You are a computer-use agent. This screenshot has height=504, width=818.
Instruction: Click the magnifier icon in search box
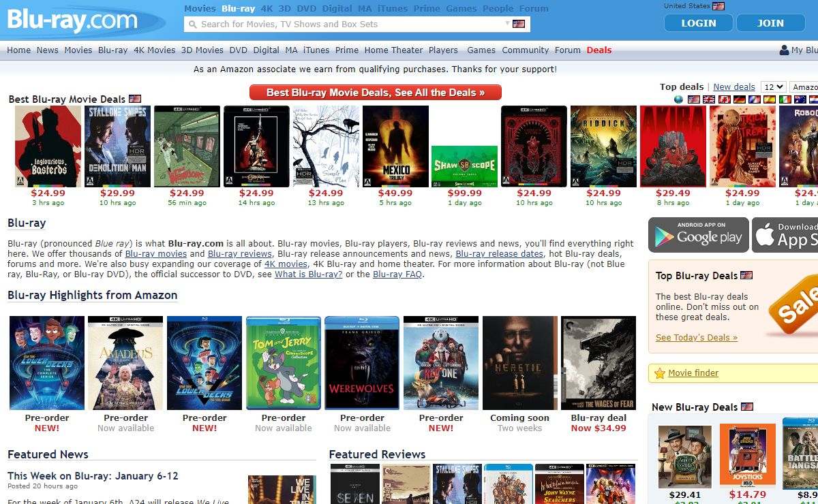[x=192, y=25]
